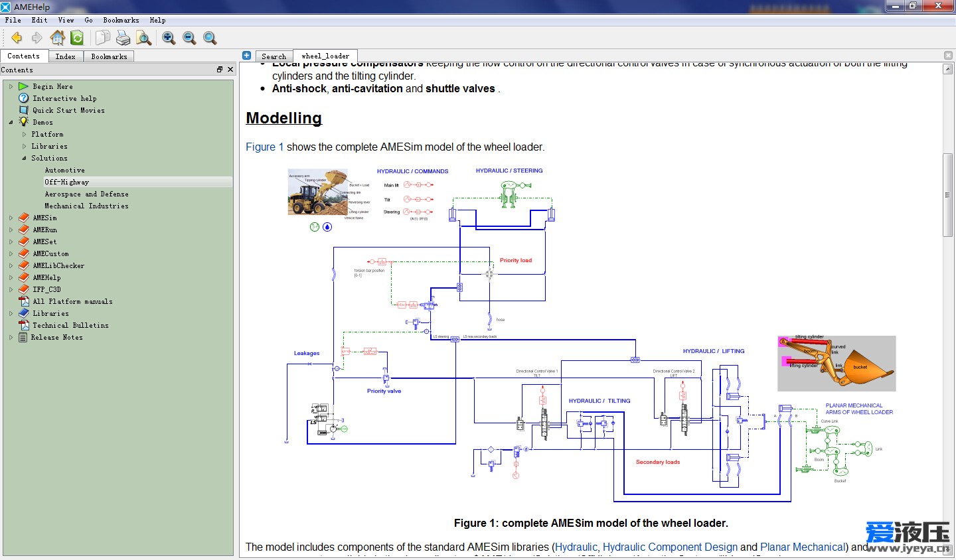Select Automotive under Solutions
956x560 pixels.
coord(64,170)
